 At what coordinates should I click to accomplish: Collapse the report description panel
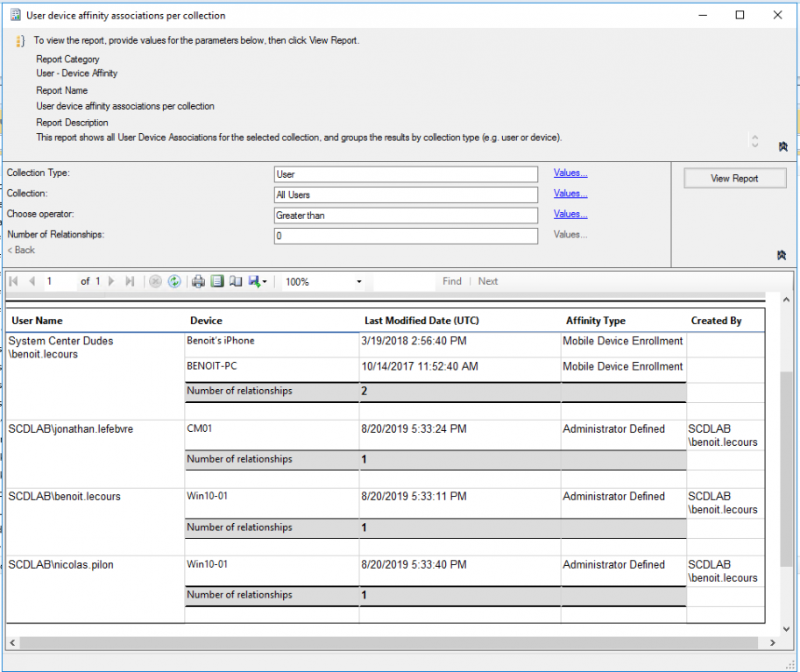[x=782, y=146]
